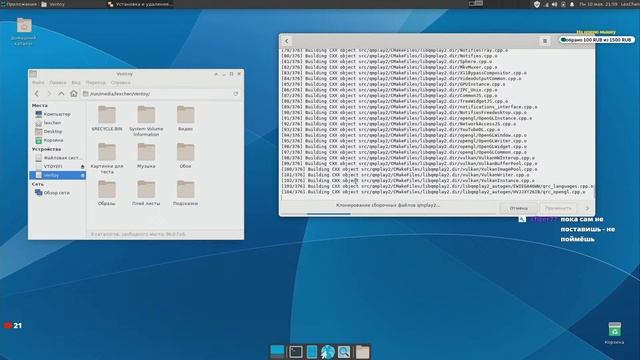Click the forward arrow beside Применить
Image resolution: width=640 pixels, height=360 pixels.
click(587, 208)
